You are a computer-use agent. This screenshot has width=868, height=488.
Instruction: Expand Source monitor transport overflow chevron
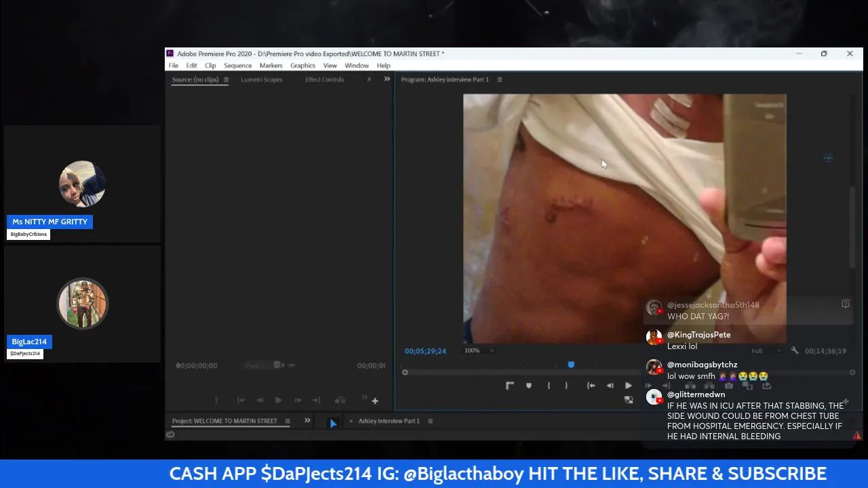tap(364, 398)
